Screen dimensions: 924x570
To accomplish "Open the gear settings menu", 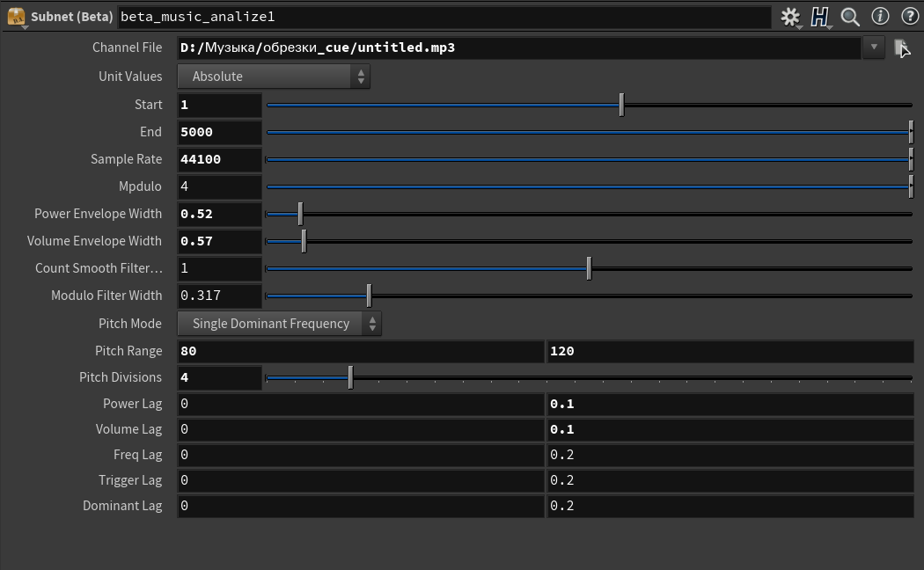I will (x=789, y=17).
